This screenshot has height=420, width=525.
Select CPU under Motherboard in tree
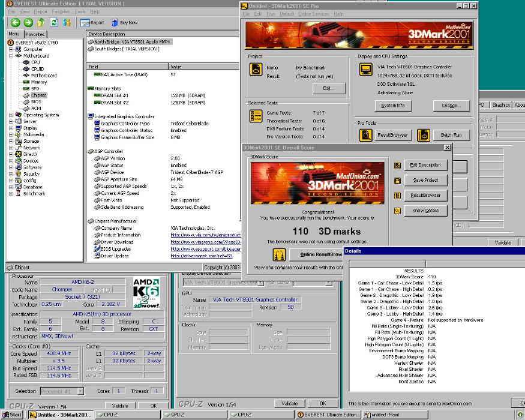(35, 62)
